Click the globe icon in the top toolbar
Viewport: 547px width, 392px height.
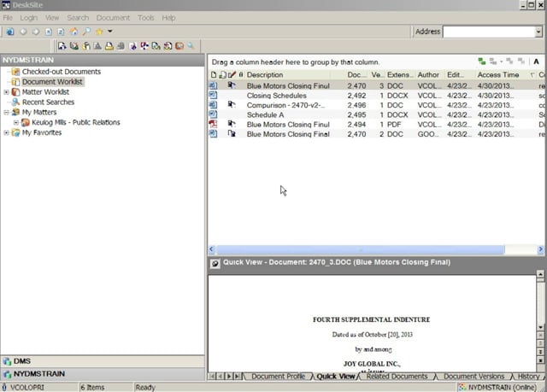pyautogui.click(x=10, y=32)
